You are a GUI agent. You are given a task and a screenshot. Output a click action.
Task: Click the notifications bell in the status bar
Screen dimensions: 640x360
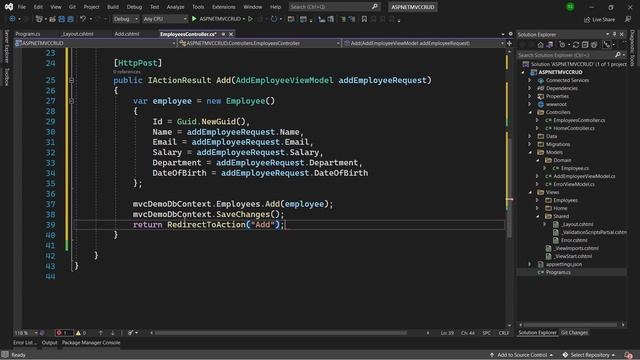pos(629,355)
